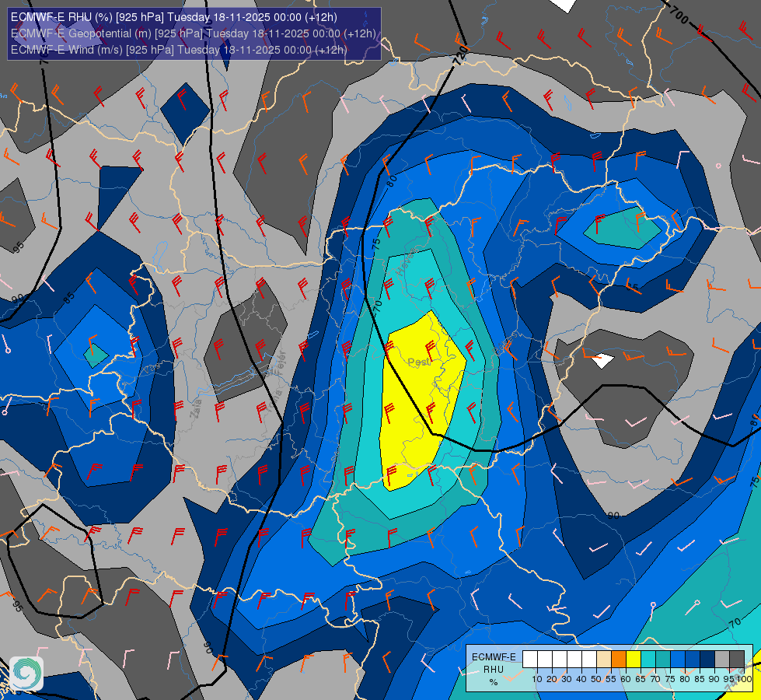The height and width of the screenshot is (700, 761).
Task: Click the 'Fejér' county label on the map
Action: click(x=280, y=363)
